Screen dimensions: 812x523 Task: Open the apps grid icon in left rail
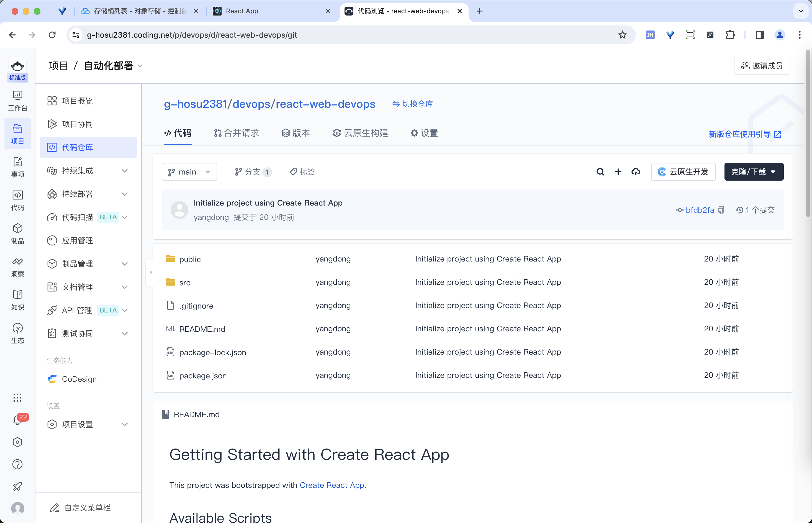pyautogui.click(x=18, y=398)
